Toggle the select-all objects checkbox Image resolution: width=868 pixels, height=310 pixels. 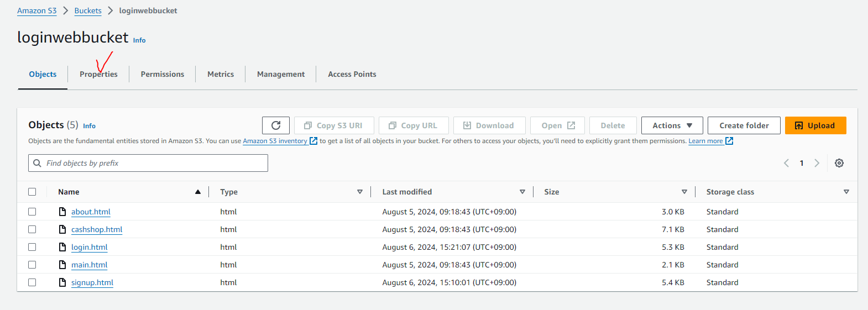click(x=32, y=192)
